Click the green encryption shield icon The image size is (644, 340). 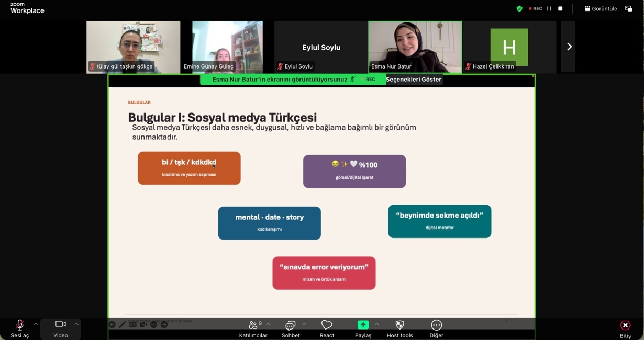[x=519, y=9]
